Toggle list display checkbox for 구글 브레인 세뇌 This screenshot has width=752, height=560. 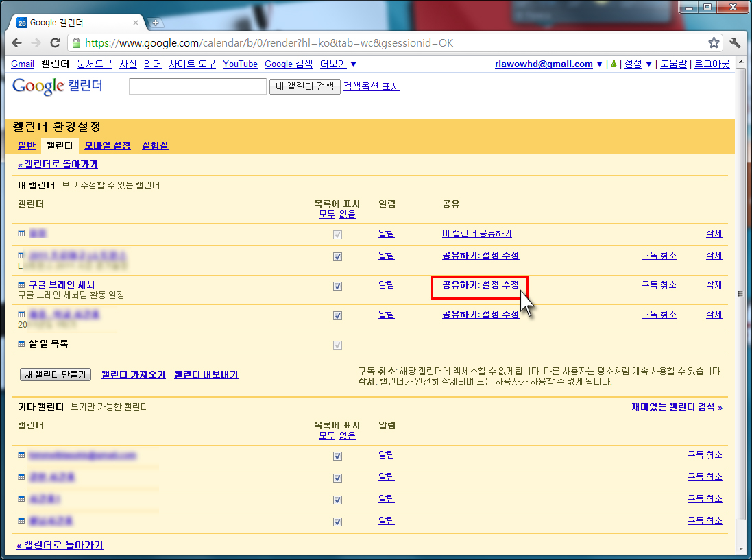[338, 287]
